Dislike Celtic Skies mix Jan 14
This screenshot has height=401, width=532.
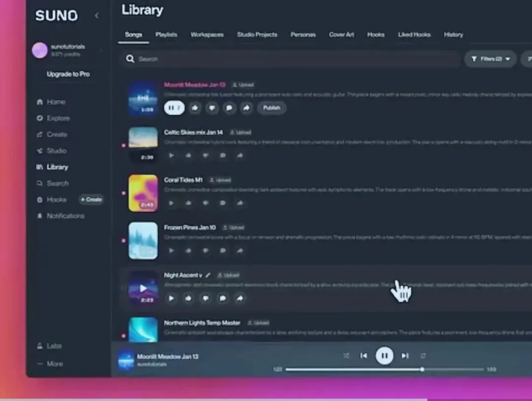[205, 155]
